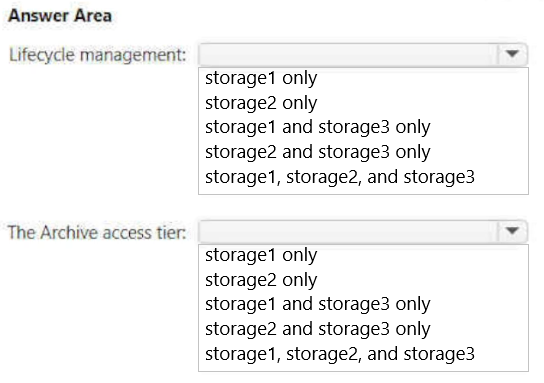The image size is (544, 383).
Task: Click blank space right of Archive 'storage2 only'
Action: (x=423, y=280)
